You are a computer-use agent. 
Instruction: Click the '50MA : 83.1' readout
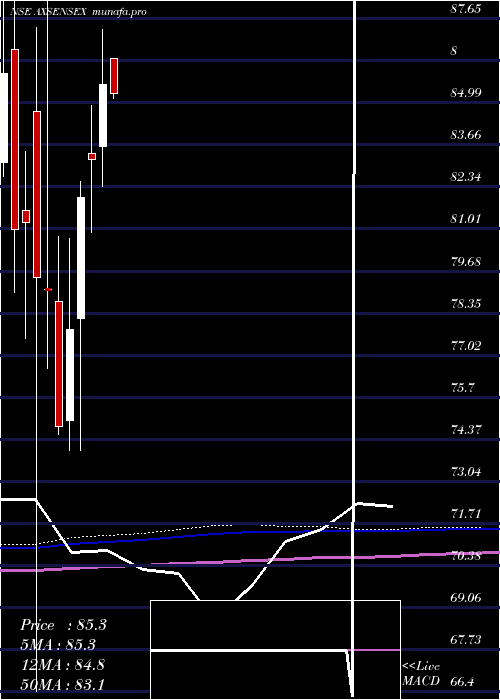click(x=63, y=684)
